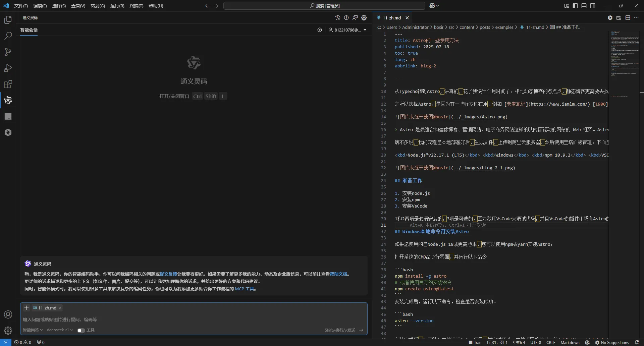Close the 11-zh.md editor tab
Viewport: 644px width, 346px height.
pos(407,18)
